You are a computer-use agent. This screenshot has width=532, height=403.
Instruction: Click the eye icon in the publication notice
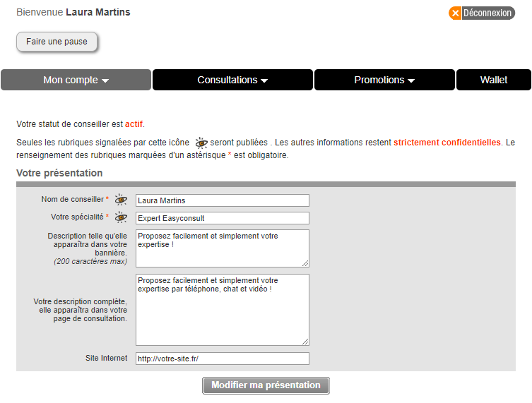201,143
